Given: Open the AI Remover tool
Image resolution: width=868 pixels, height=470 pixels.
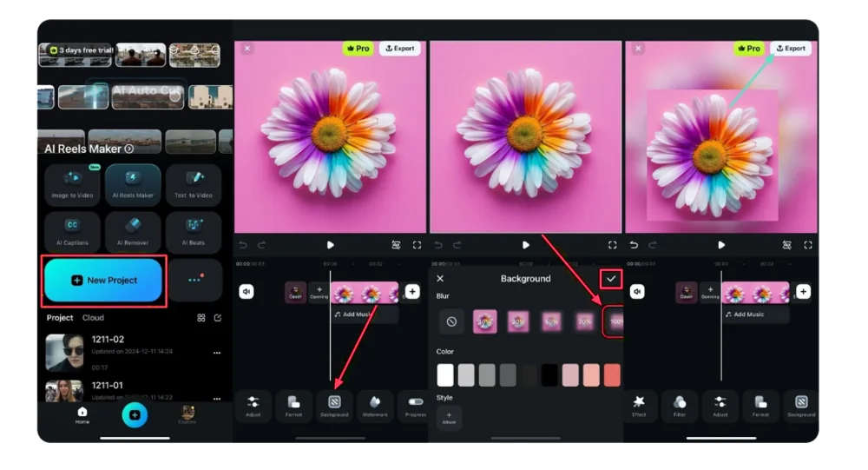Looking at the screenshot, I should 133,231.
